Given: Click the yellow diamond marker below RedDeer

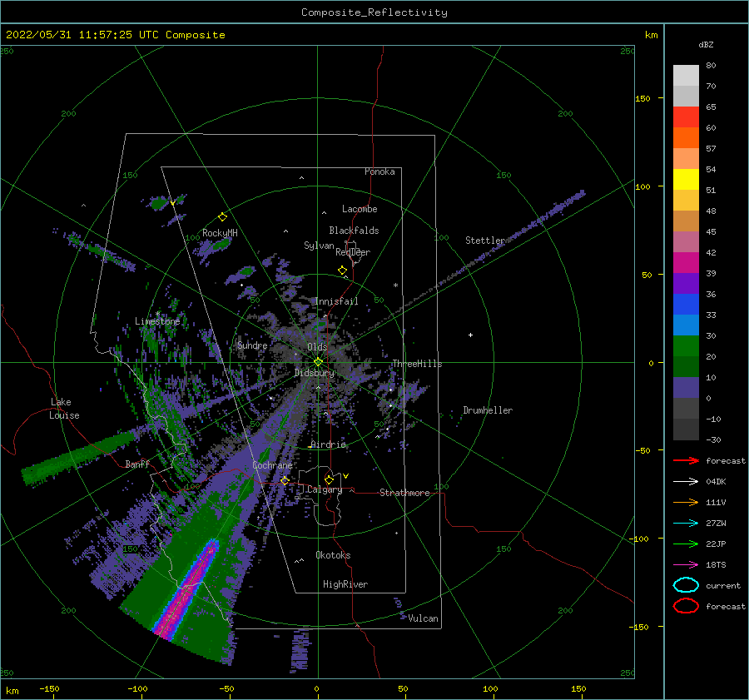Looking at the screenshot, I should pos(342,271).
